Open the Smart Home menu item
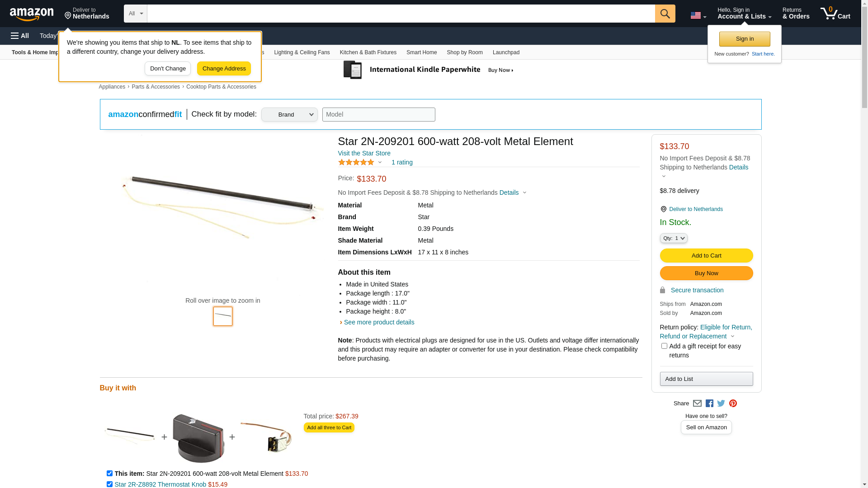The height and width of the screenshot is (488, 868). click(421, 52)
